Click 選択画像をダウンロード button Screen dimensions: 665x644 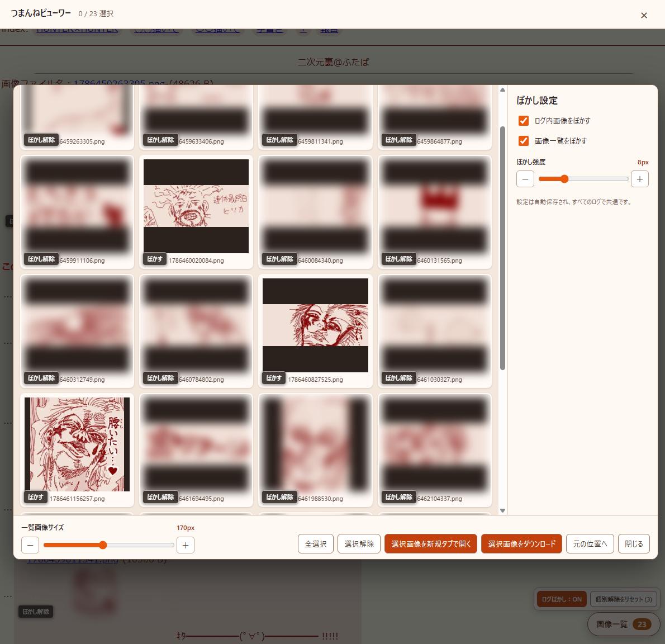pos(521,544)
